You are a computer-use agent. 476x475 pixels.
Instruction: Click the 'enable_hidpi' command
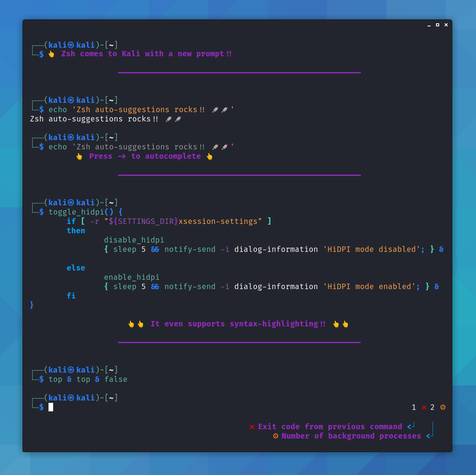pyautogui.click(x=131, y=277)
